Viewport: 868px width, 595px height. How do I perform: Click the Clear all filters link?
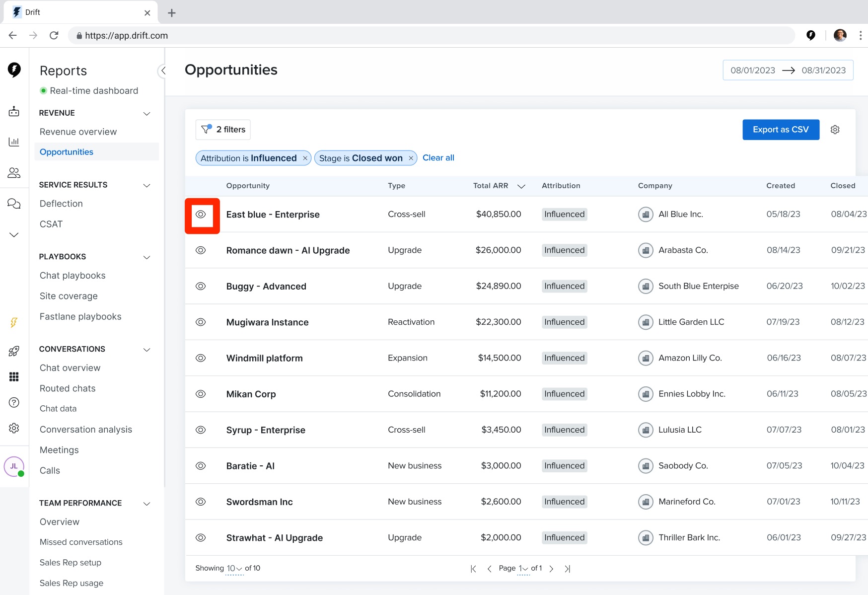pos(438,158)
